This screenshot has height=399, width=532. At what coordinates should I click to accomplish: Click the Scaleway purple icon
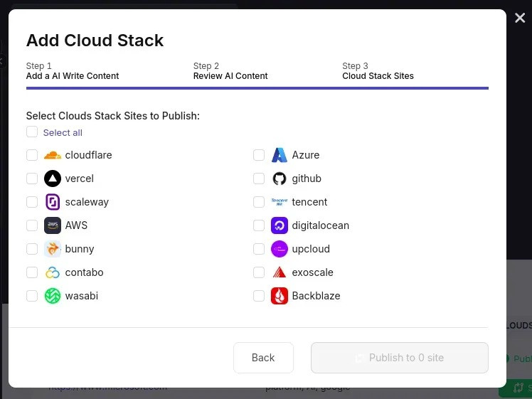[x=53, y=202]
